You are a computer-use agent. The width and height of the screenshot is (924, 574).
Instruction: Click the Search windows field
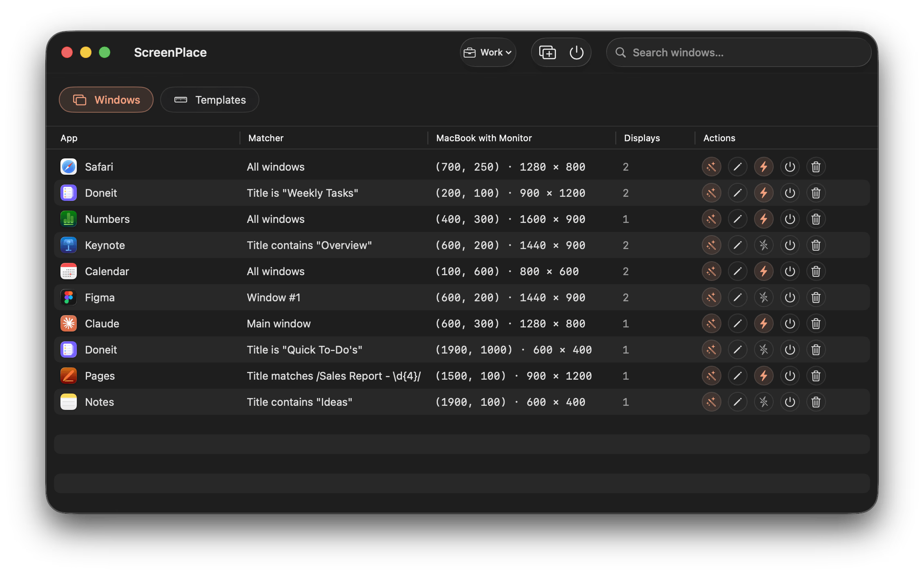point(739,52)
